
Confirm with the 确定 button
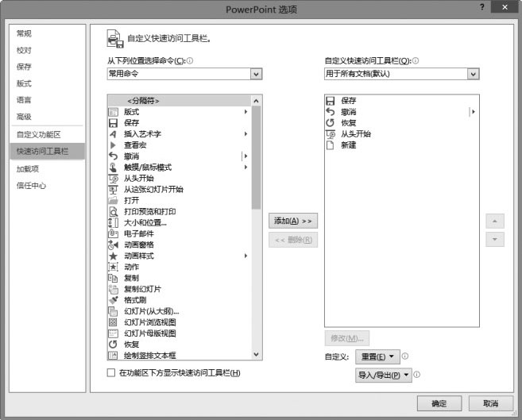[x=439, y=403]
